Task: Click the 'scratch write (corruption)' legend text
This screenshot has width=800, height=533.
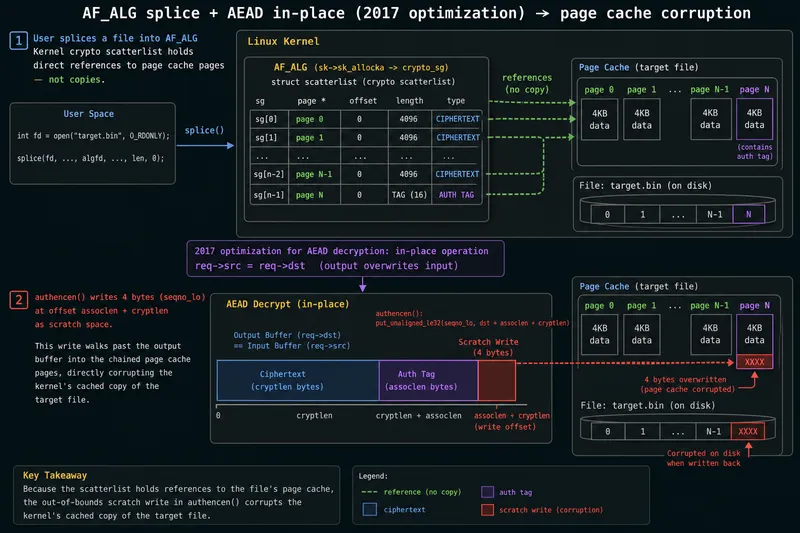Action: click(551, 510)
